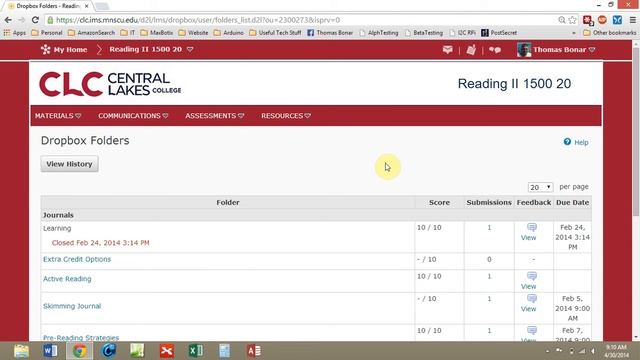640x360 pixels.
Task: Expand Reading II 1500 20 course dropdown
Action: 190,49
